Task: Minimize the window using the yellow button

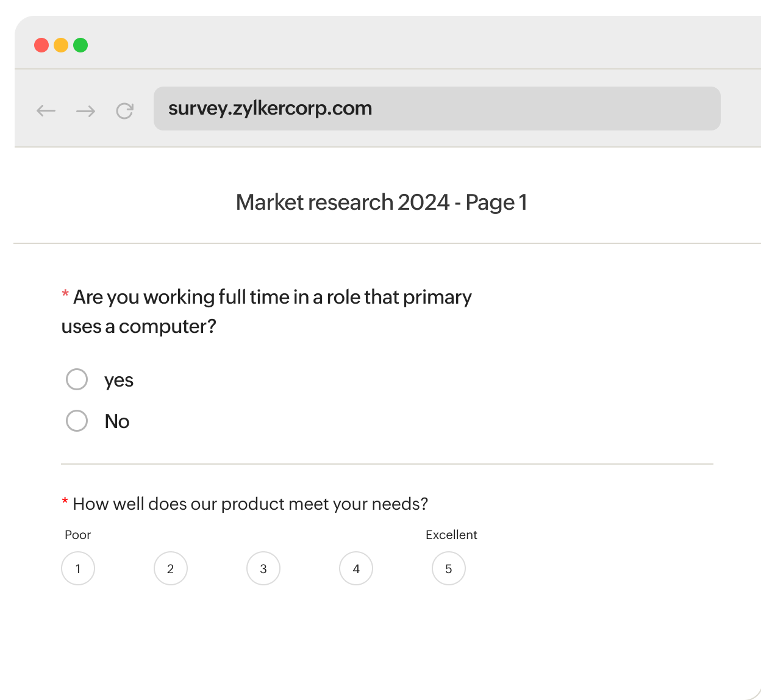Action: 61,45
